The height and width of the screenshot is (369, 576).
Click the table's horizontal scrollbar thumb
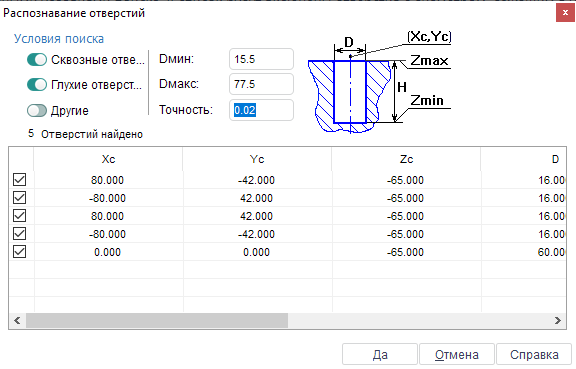(x=157, y=320)
